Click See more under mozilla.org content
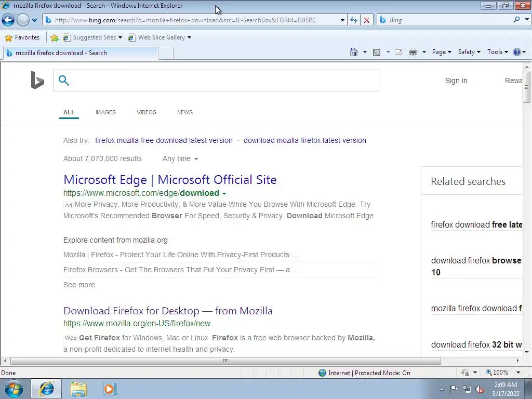532x399 pixels. click(x=79, y=285)
